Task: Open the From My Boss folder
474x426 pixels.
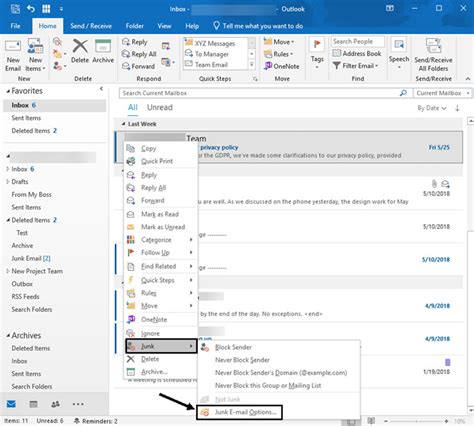Action: 32,194
